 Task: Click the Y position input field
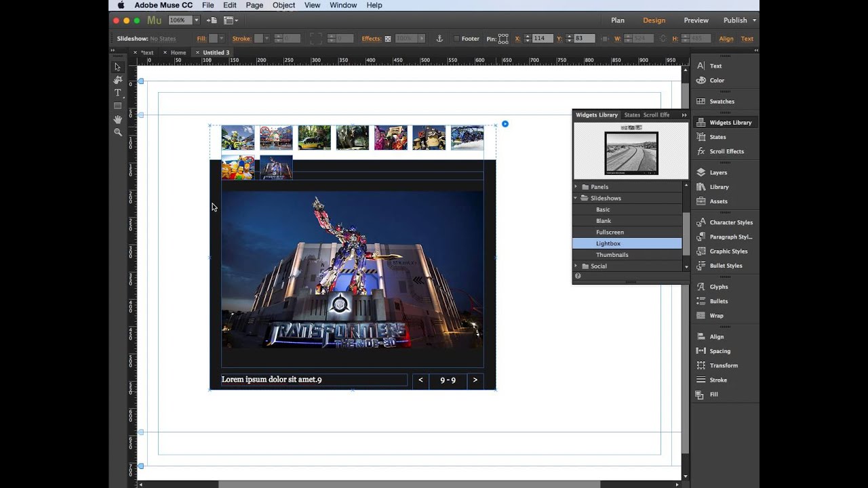[583, 39]
